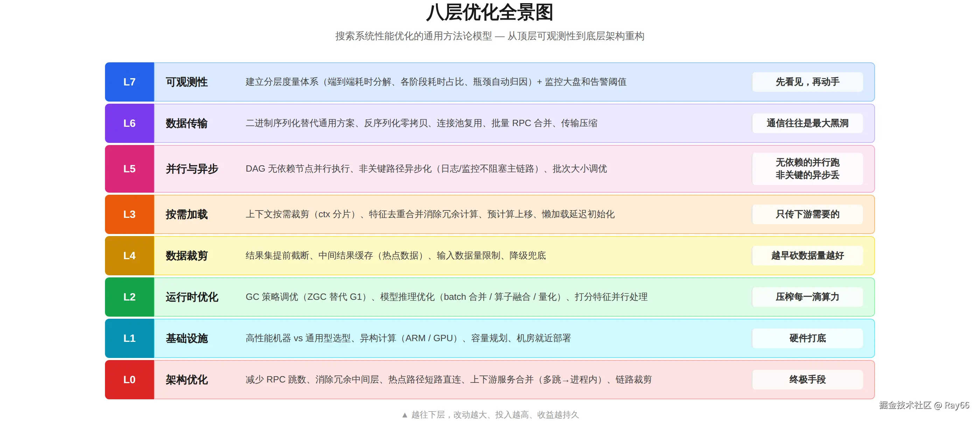Click the layer name 数据传输
The width and height of the screenshot is (980, 421).
click(x=187, y=123)
